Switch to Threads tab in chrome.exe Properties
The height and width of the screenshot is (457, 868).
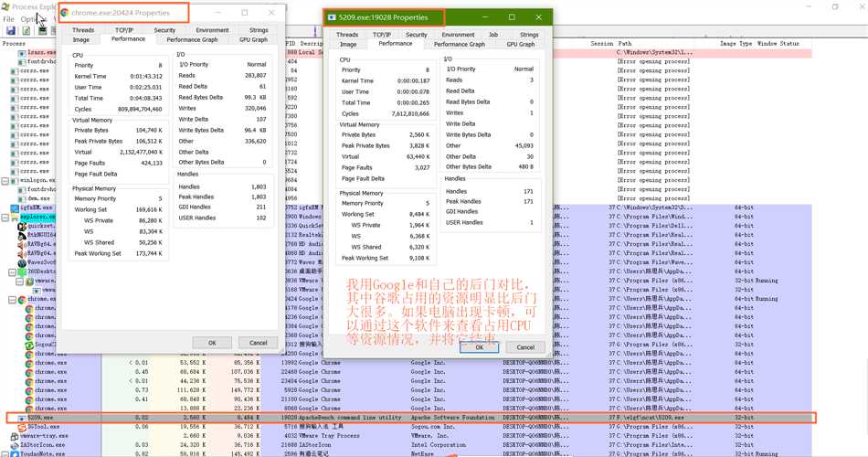[83, 30]
